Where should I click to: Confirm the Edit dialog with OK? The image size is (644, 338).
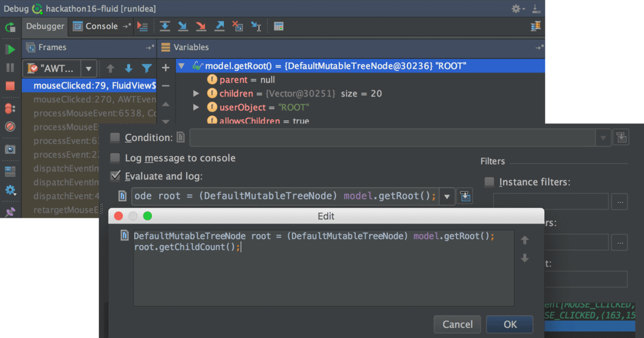coord(509,324)
